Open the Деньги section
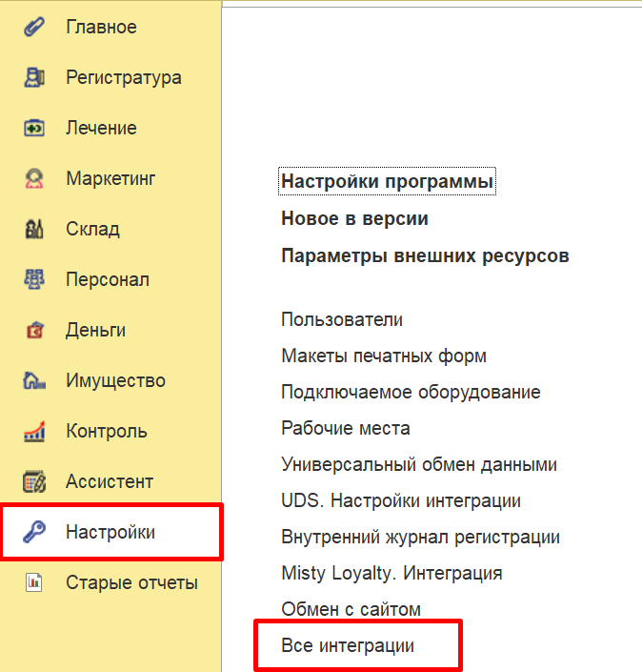 click(95, 330)
